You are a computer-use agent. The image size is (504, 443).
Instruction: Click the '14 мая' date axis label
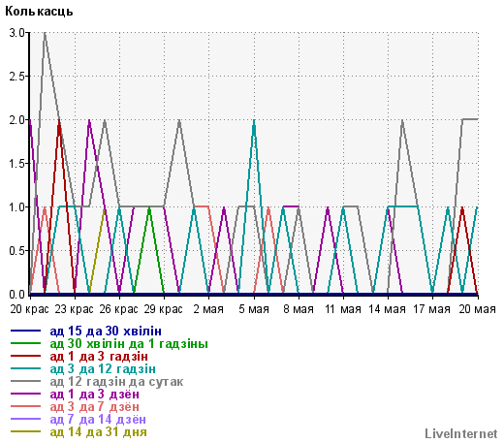(x=387, y=309)
